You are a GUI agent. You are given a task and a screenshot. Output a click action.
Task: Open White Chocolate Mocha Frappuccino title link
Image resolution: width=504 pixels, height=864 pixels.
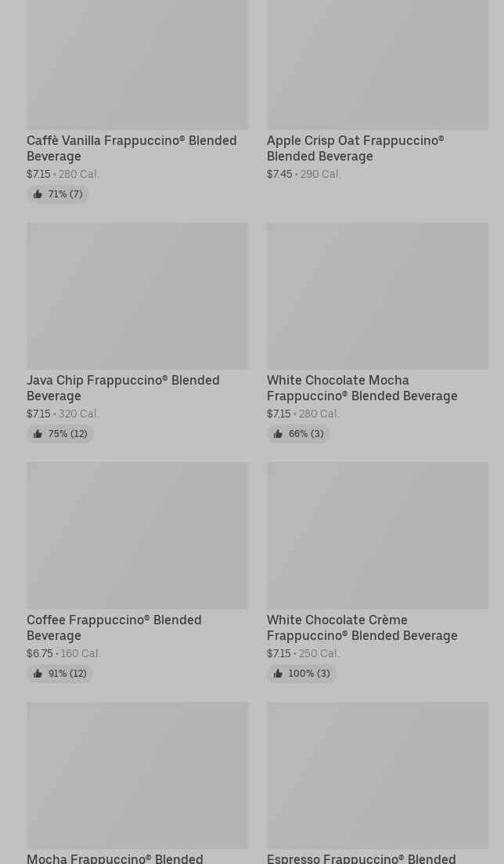coord(362,388)
